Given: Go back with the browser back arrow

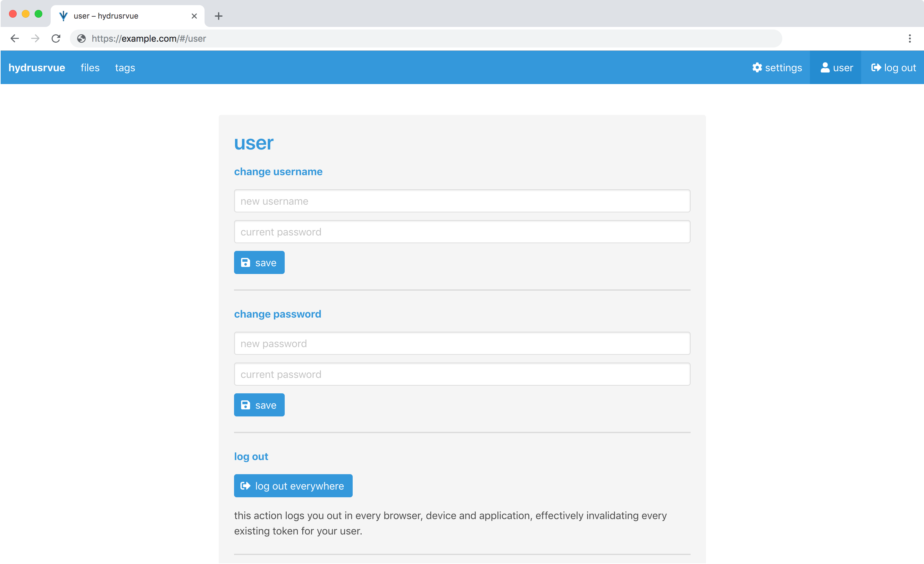Looking at the screenshot, I should coord(15,38).
